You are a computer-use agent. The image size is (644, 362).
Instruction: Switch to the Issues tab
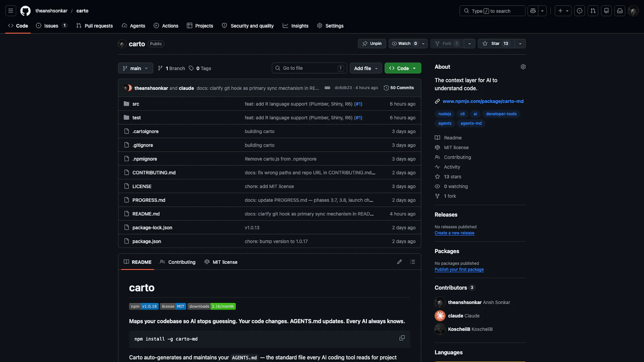(x=51, y=26)
